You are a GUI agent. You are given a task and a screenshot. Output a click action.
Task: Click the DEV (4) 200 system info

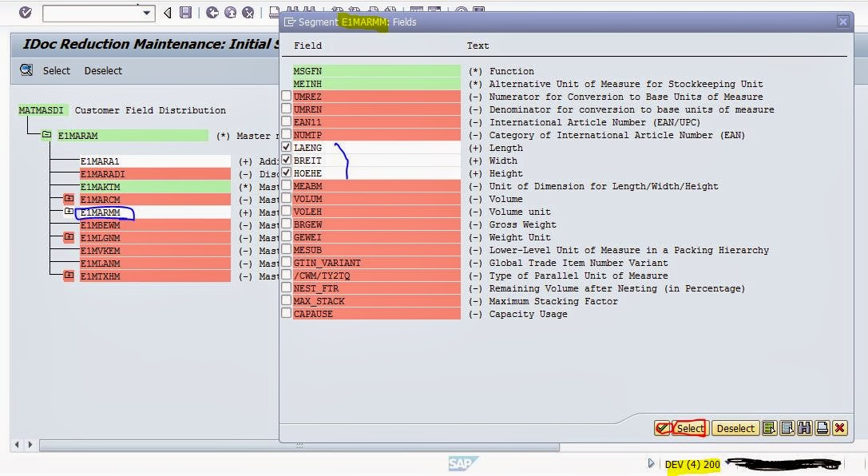[x=692, y=464]
